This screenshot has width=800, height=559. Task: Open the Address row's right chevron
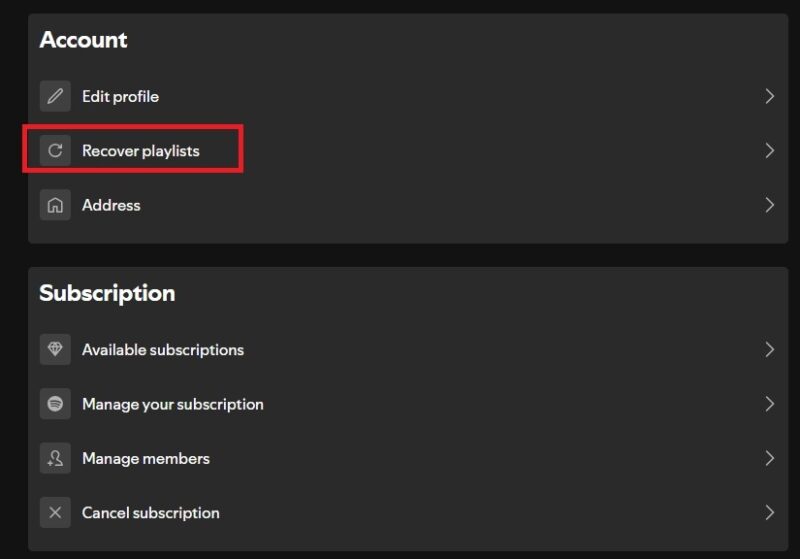click(x=769, y=205)
